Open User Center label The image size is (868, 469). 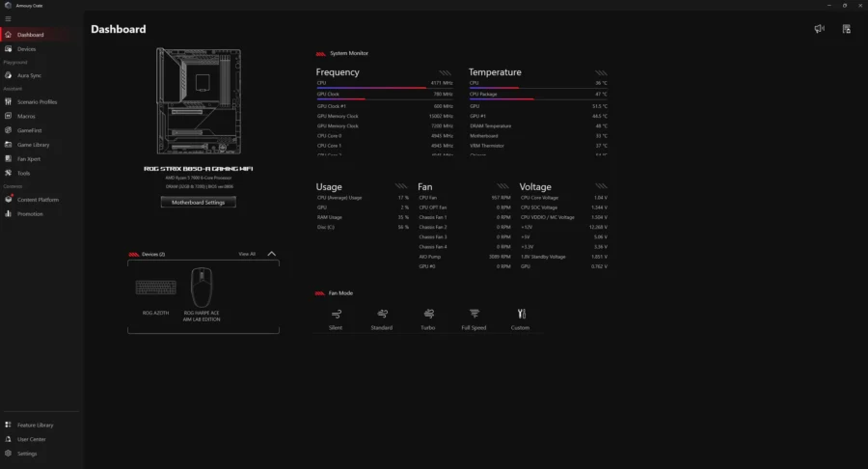pos(32,439)
